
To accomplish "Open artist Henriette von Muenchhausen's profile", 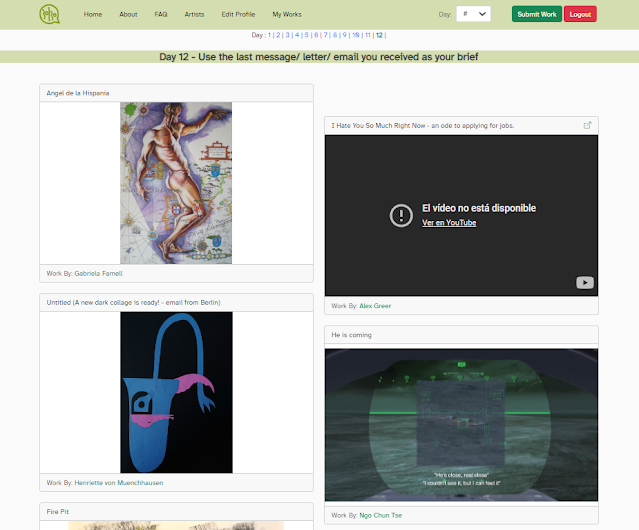I will 119,483.
